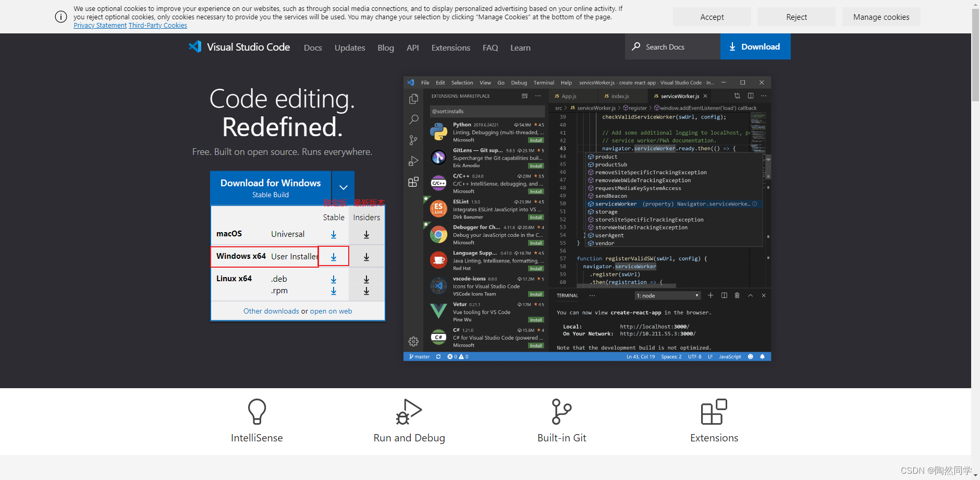Image resolution: width=980 pixels, height=480 pixels.
Task: Click the cookie notice info icon
Action: click(x=61, y=17)
